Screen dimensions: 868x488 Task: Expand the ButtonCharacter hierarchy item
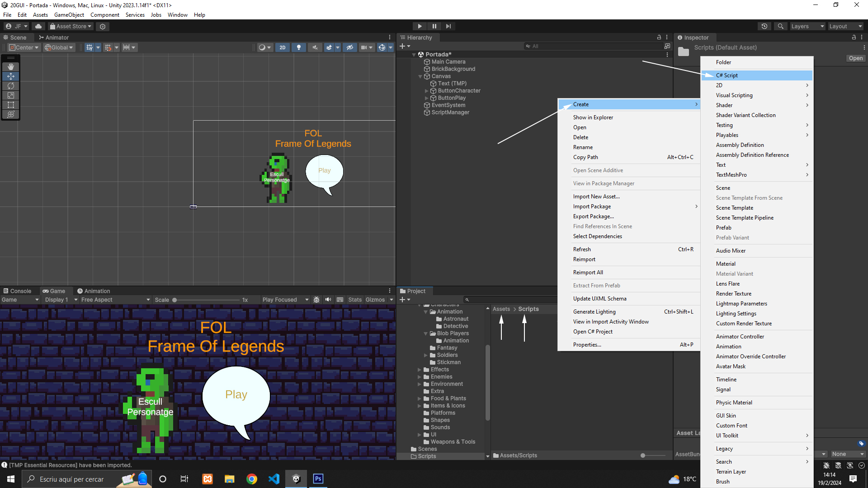[x=426, y=91]
